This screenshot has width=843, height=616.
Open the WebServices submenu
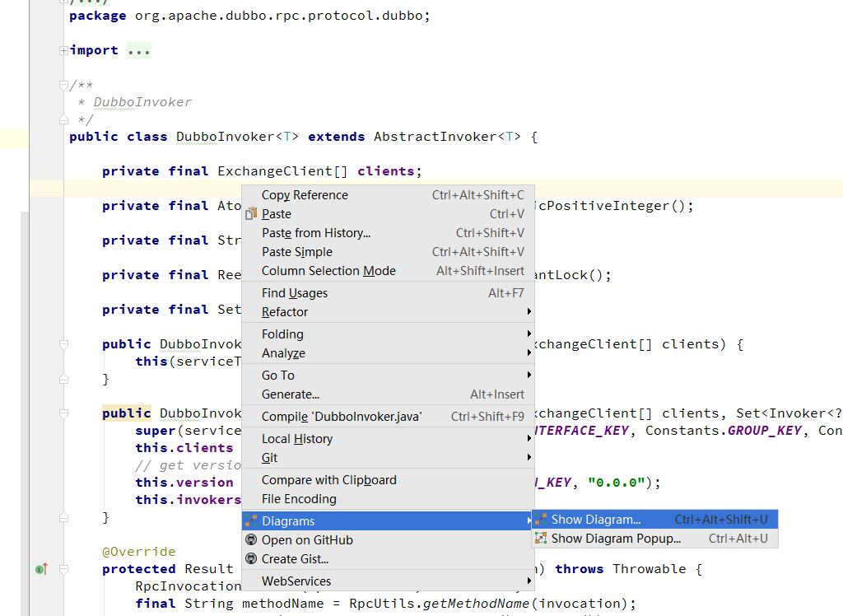coord(388,581)
